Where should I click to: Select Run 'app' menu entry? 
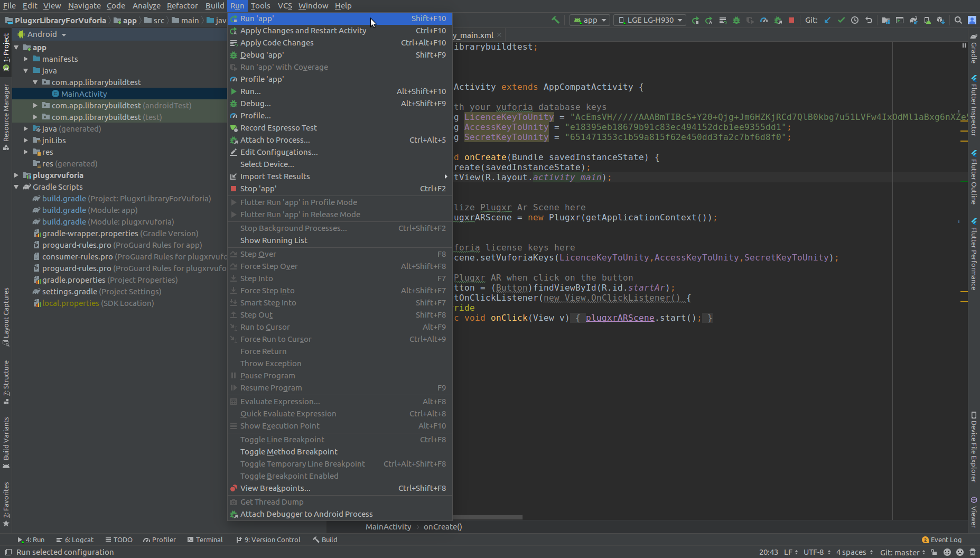tap(340, 18)
